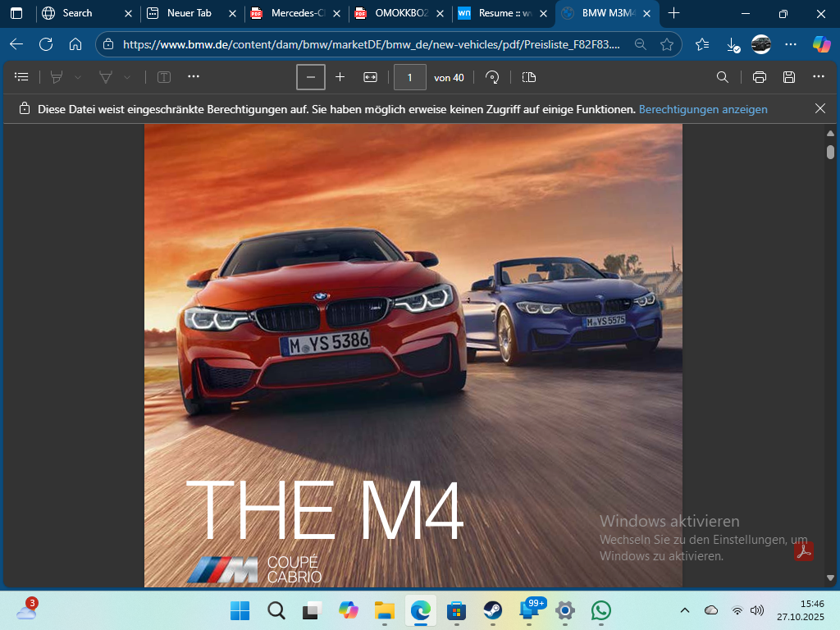Image resolution: width=840 pixels, height=630 pixels.
Task: Rotate the PDF page
Action: 492,77
